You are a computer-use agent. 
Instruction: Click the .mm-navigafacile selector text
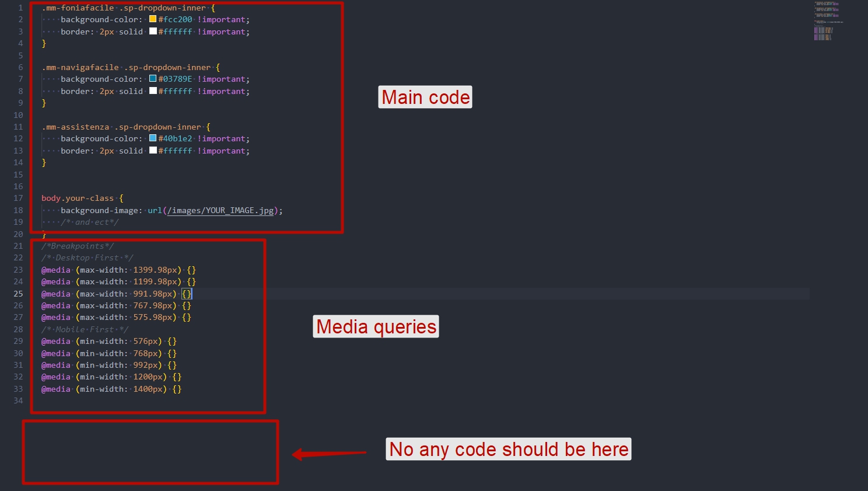click(80, 68)
